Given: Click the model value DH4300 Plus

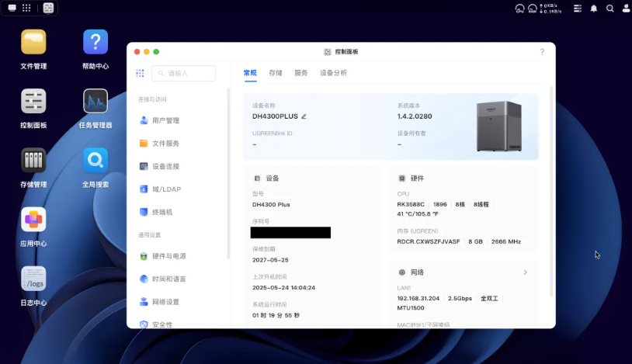Looking at the screenshot, I should (x=271, y=205).
